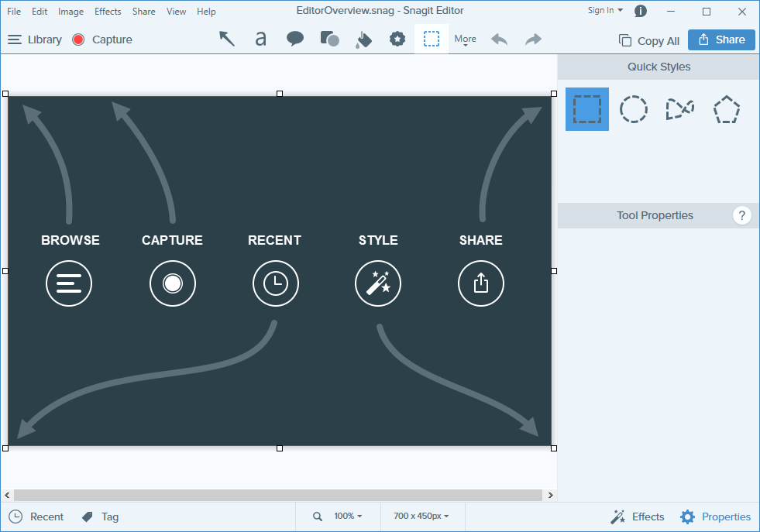Click the Browse circle icon on canvas
This screenshot has height=532, width=760.
click(x=69, y=283)
